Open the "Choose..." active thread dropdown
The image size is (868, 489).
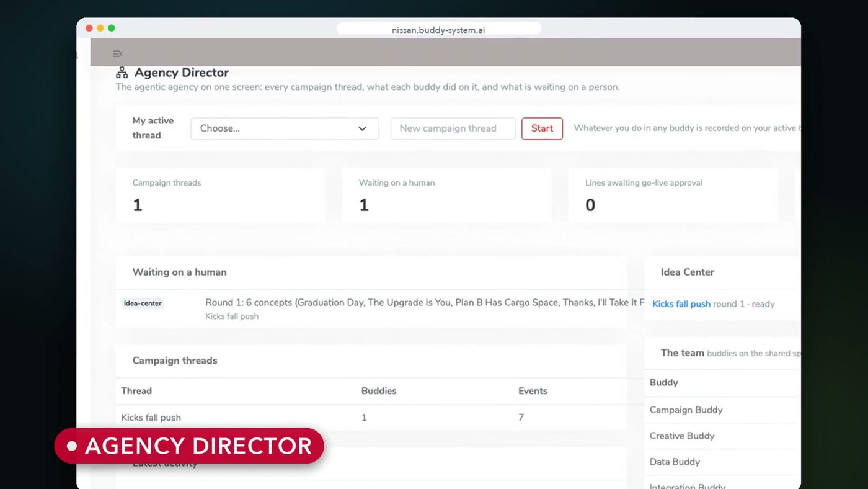coord(285,128)
